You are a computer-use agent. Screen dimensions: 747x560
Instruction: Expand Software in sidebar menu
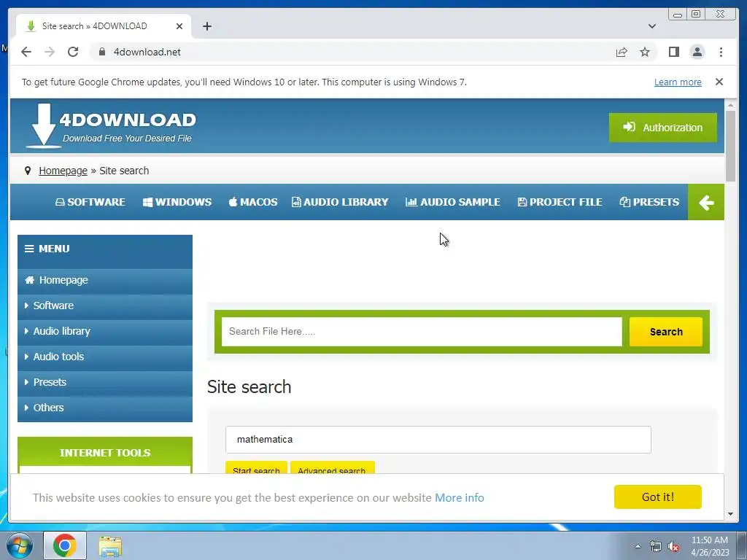105,306
